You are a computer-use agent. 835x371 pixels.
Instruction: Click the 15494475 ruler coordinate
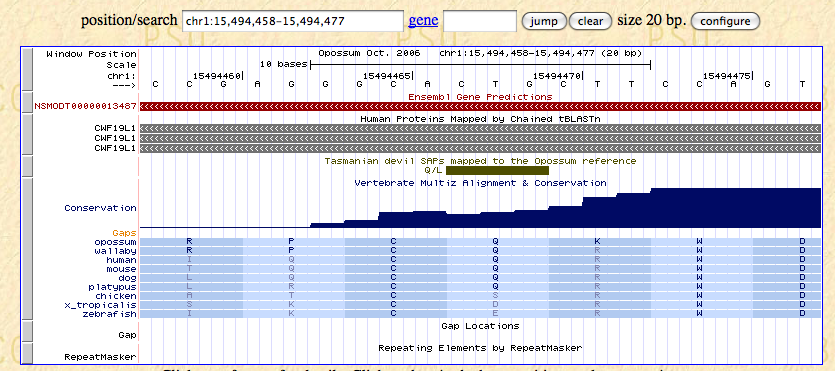point(727,76)
